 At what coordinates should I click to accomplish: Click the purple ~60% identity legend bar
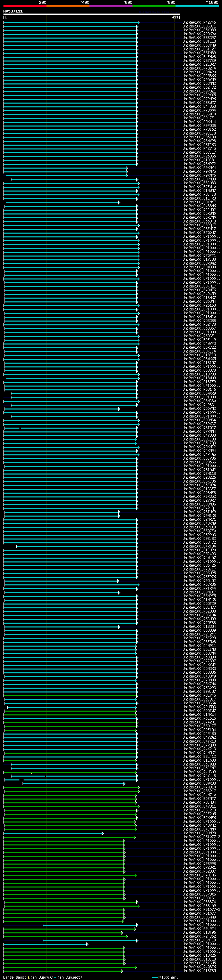point(111,6)
